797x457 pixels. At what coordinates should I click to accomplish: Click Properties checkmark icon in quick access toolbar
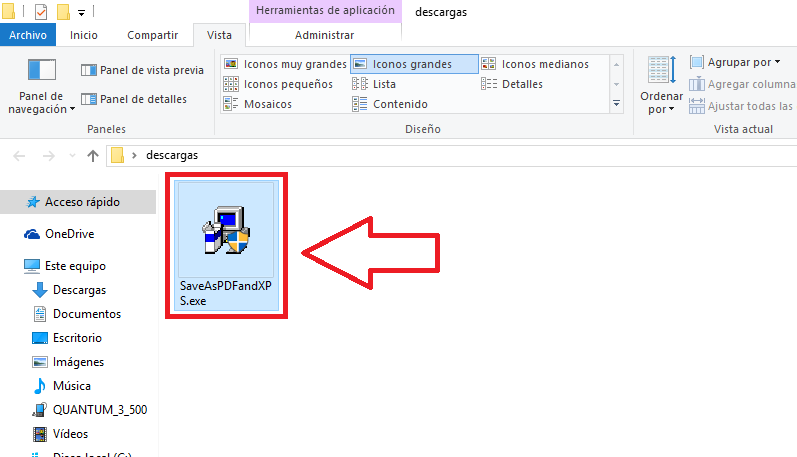click(x=41, y=11)
